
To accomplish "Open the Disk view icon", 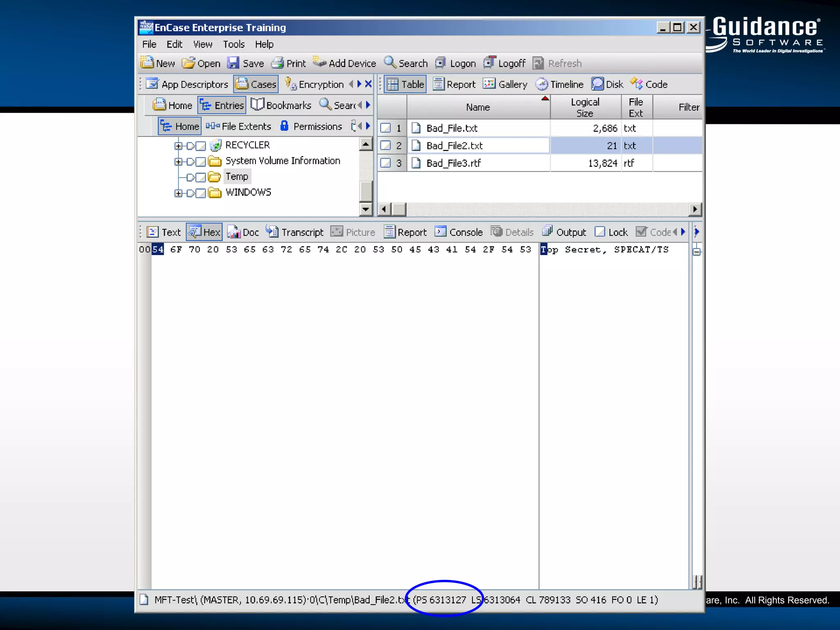I will 598,84.
